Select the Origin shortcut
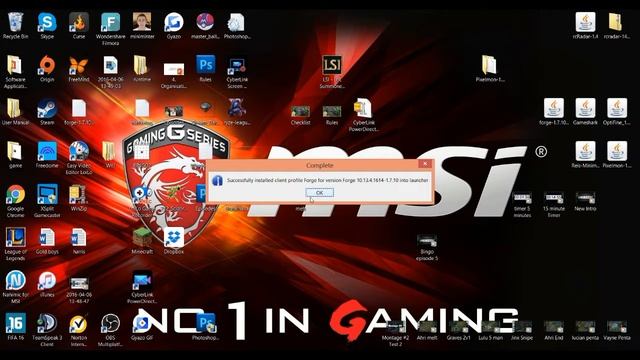 click(x=47, y=69)
